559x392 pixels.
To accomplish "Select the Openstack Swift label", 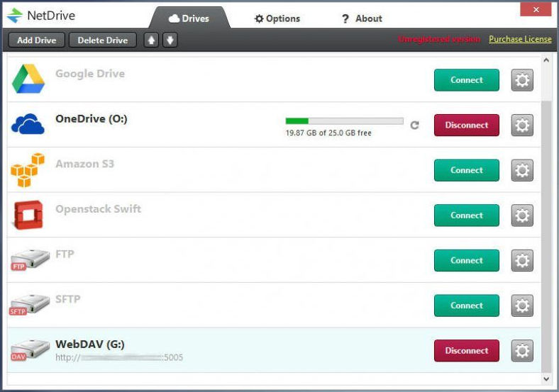I will click(99, 209).
